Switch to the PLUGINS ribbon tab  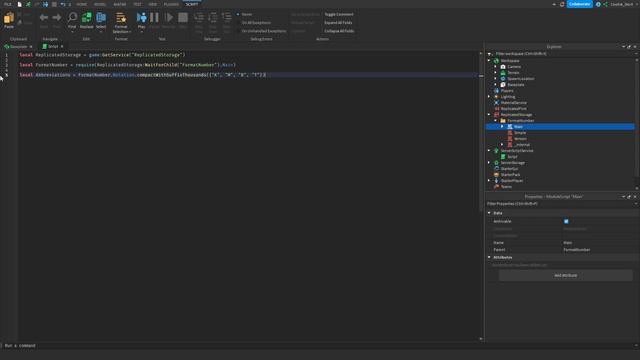coord(171,4)
